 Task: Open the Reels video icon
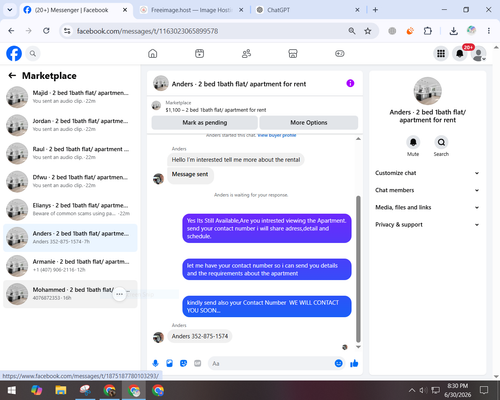tap(199, 53)
